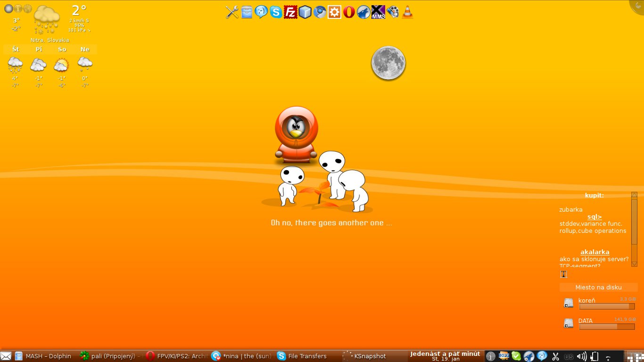Select the Pi forecast day column
Screen dimensions: 644x362
pos(39,66)
